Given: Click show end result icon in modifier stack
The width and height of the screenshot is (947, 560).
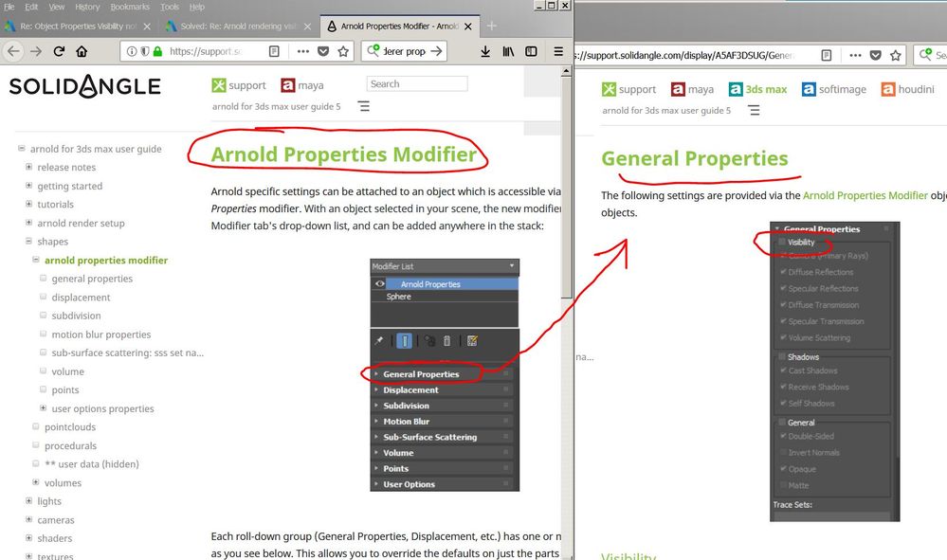Looking at the screenshot, I should [x=405, y=341].
